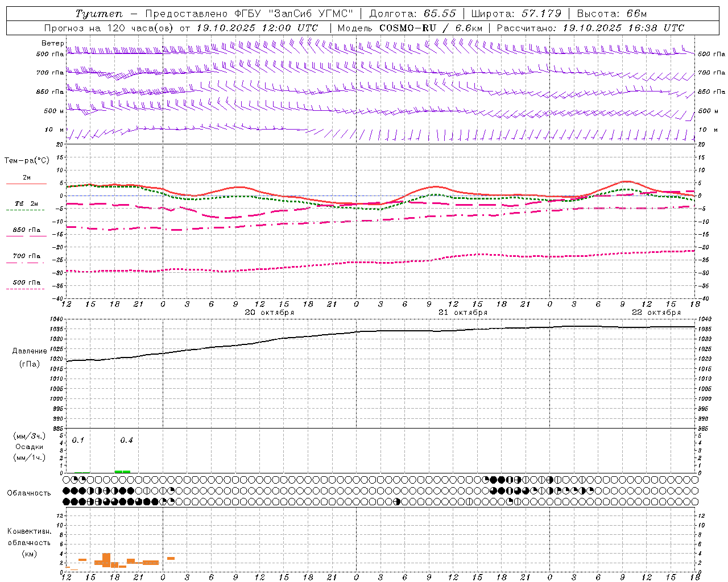Image resolution: width=728 pixels, height=582 pixels.
Task: Click the '21 октября' date label
Action: [x=463, y=312]
